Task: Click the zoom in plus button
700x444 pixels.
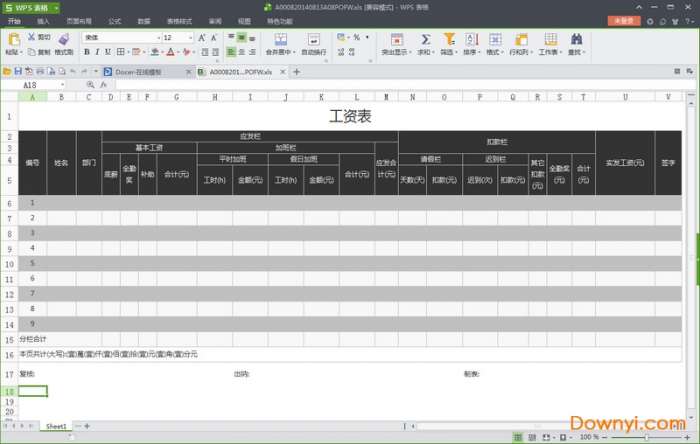Action: point(688,437)
